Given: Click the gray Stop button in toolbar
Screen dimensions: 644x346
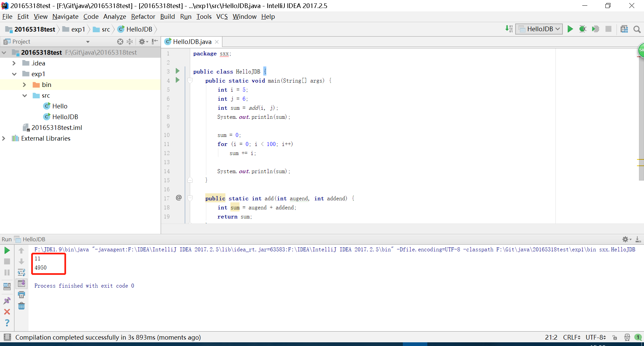Looking at the screenshot, I should [x=608, y=29].
